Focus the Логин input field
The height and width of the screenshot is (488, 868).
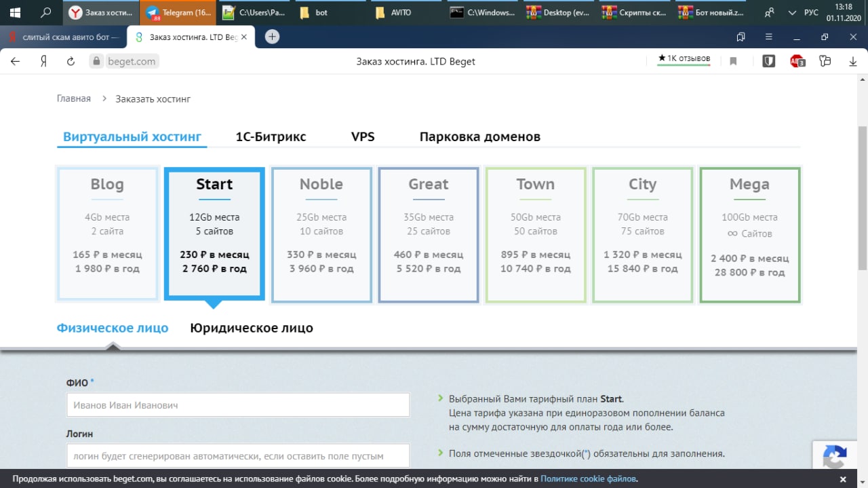click(238, 456)
